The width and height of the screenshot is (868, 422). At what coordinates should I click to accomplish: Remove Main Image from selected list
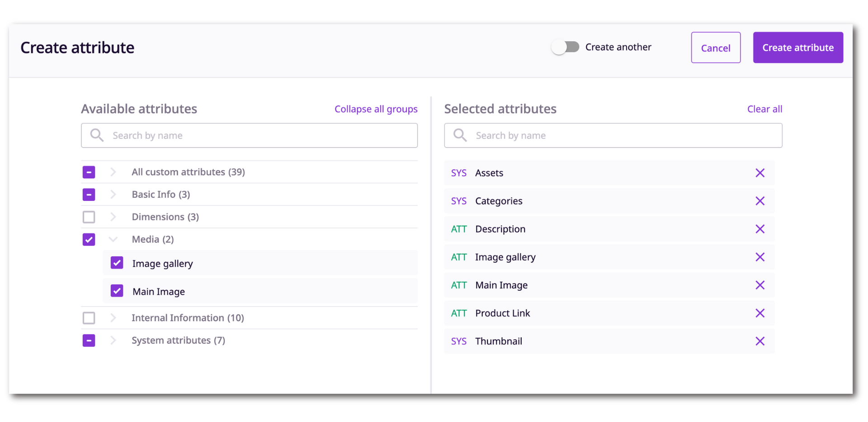point(759,285)
